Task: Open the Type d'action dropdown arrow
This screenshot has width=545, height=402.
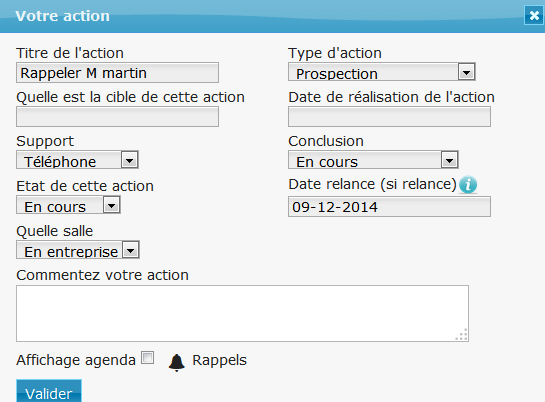Action: [x=466, y=72]
